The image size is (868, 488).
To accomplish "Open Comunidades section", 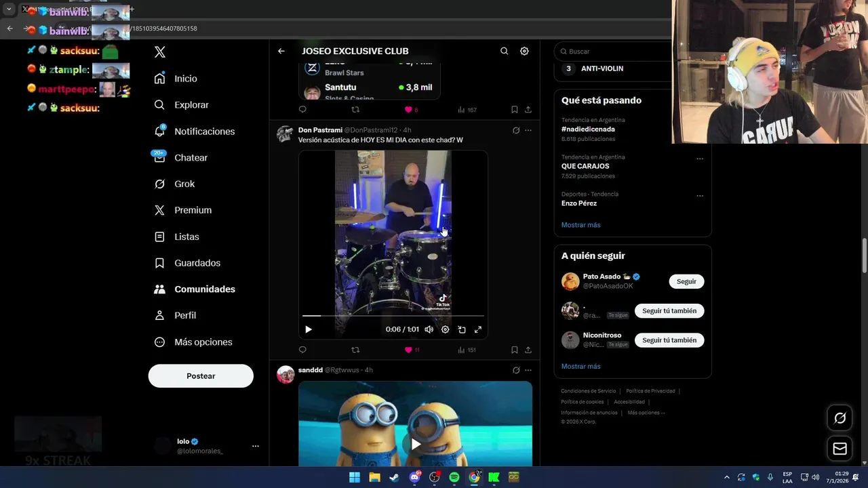I will 195,289.
